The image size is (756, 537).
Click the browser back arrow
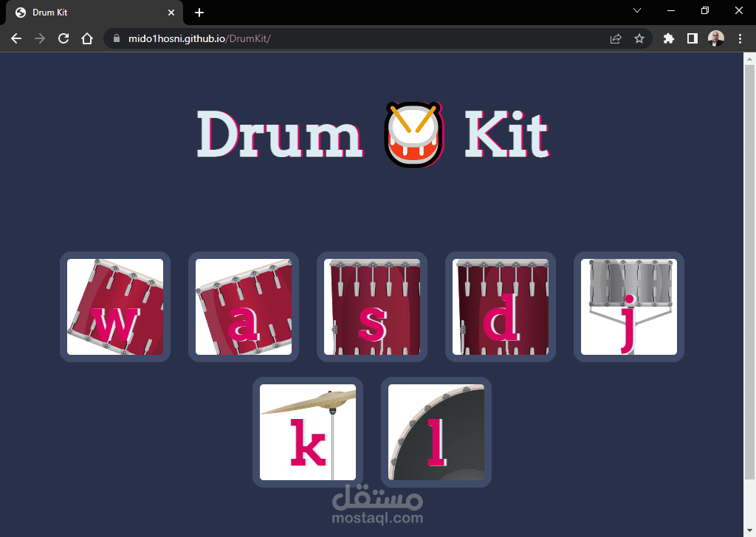coord(16,38)
